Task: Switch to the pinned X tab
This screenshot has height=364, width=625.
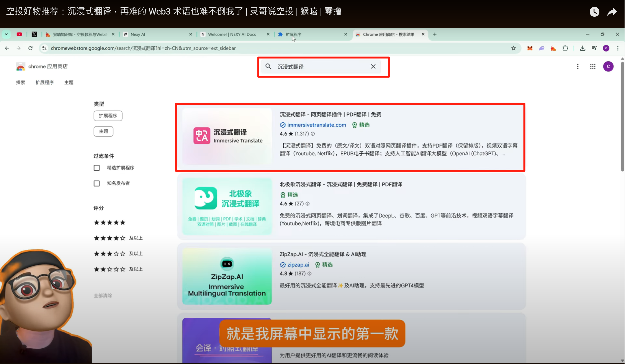Action: click(34, 34)
